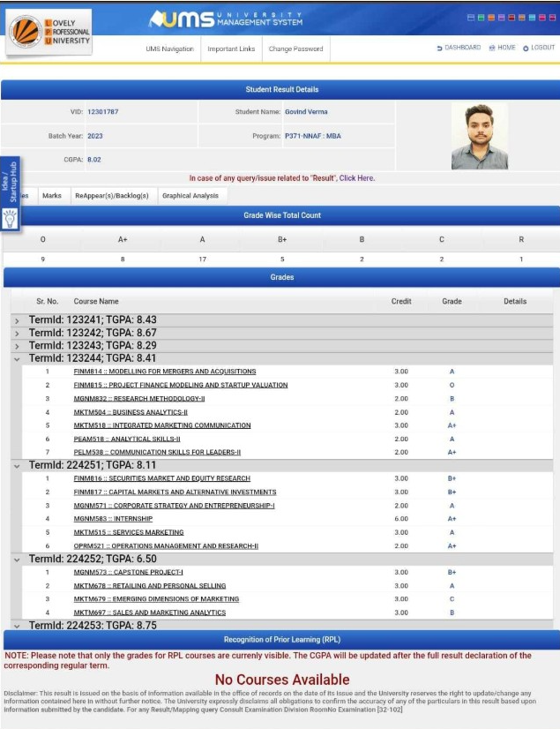
Task: Click the Lovely Professional University logo
Action: tap(49, 31)
